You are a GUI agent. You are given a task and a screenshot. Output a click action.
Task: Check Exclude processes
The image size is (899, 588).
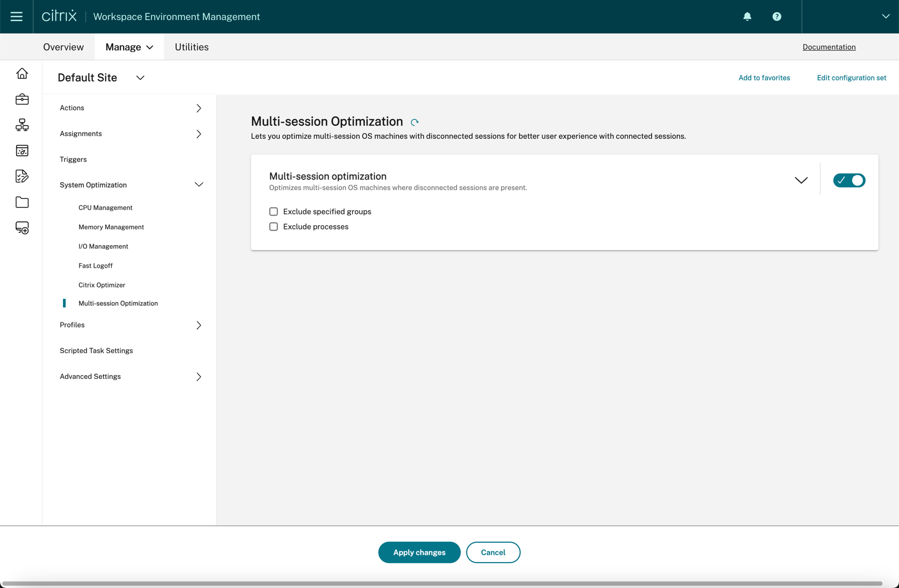274,227
